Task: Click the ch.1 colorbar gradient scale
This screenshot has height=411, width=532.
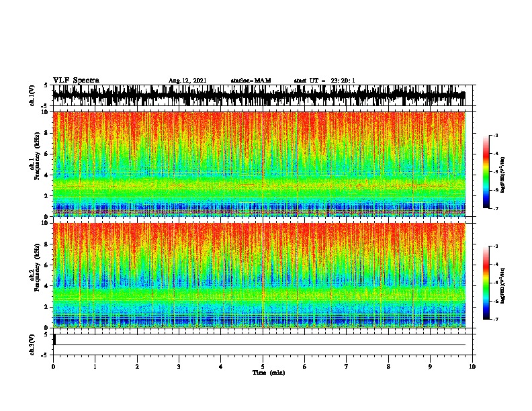Action: tap(486, 172)
